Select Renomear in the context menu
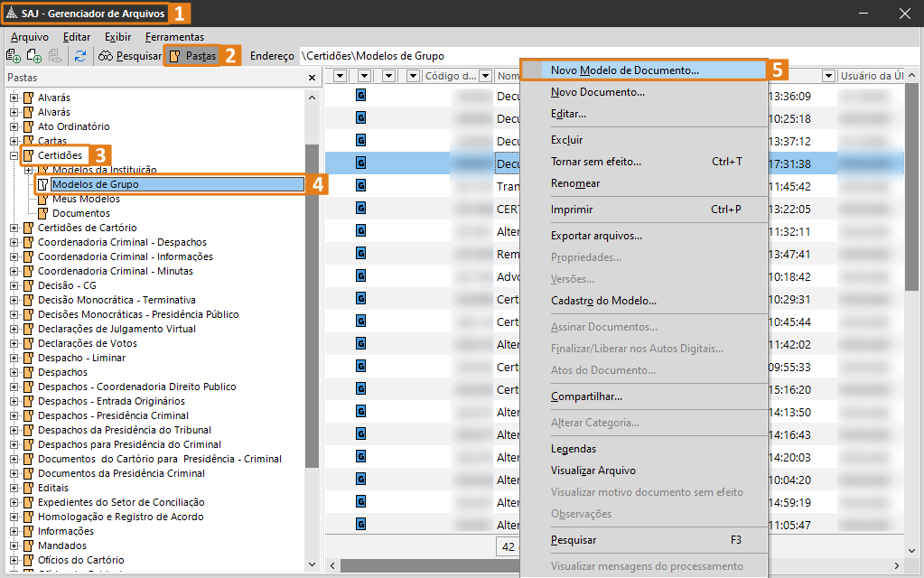Screen dimensions: 924x578 pos(644,183)
